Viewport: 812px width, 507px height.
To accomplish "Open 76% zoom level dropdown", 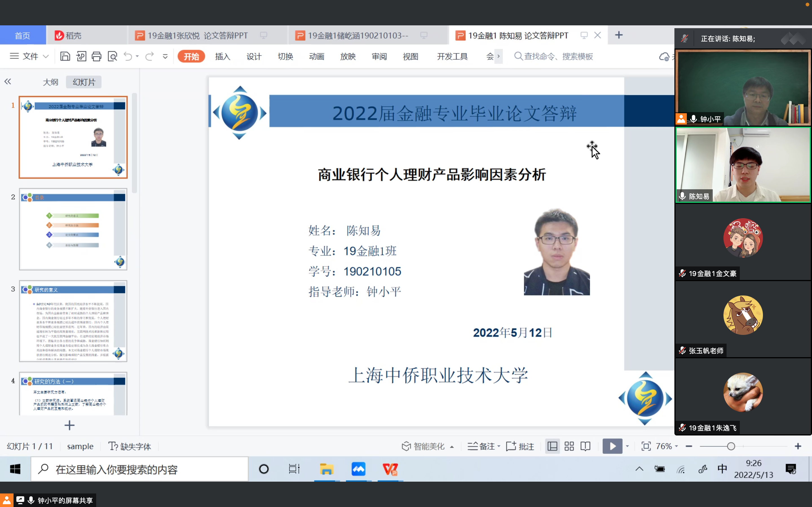I will coord(667,446).
